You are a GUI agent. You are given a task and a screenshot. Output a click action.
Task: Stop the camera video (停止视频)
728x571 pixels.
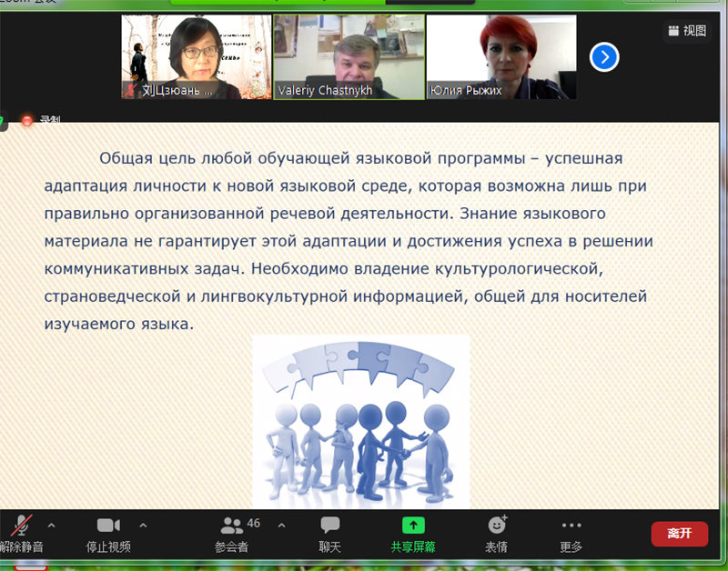coord(108,533)
